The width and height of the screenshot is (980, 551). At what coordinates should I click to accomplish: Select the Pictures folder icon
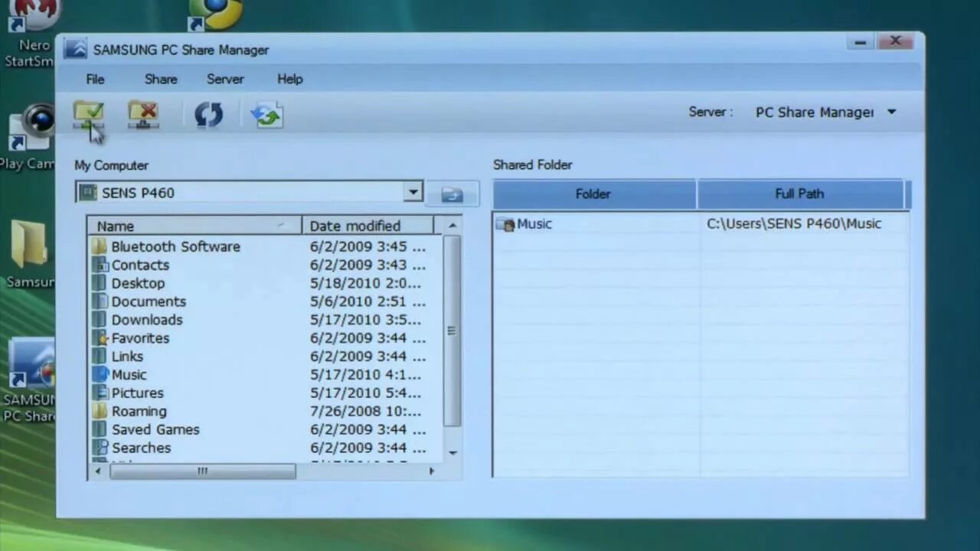[x=100, y=393]
